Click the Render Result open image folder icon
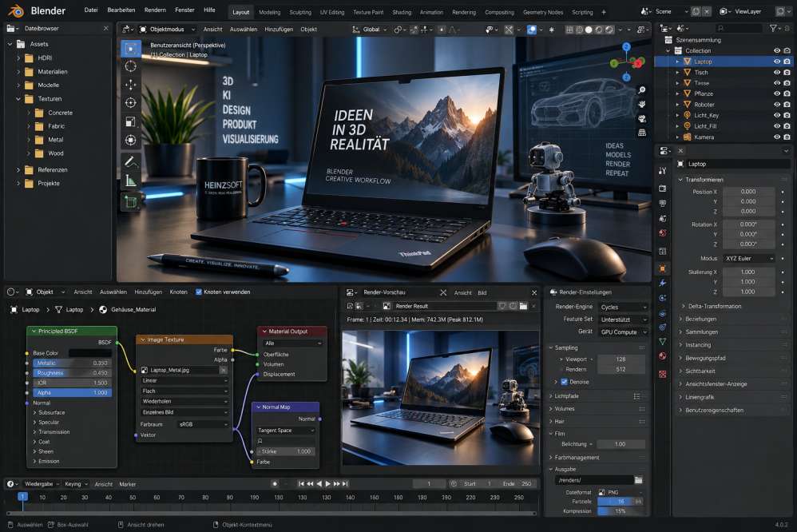Viewport: 797px width, 532px height. pyautogui.click(x=523, y=306)
